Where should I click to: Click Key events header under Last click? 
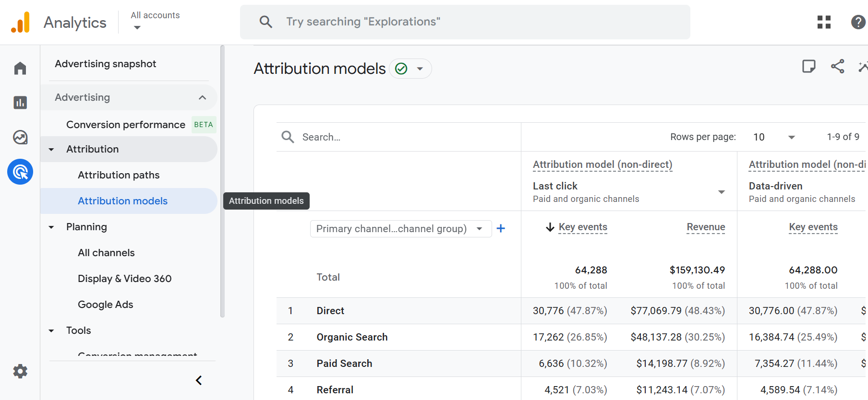583,227
